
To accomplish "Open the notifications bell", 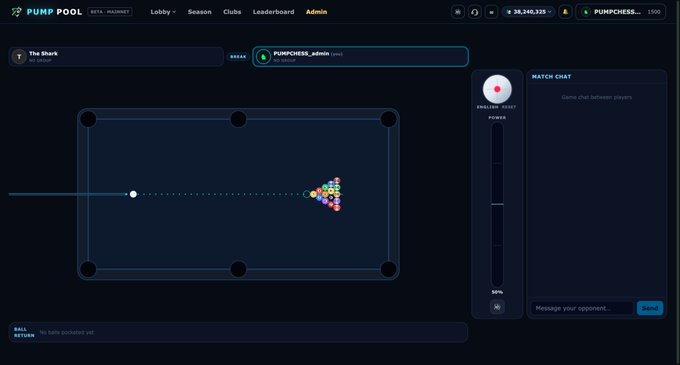I will click(565, 12).
